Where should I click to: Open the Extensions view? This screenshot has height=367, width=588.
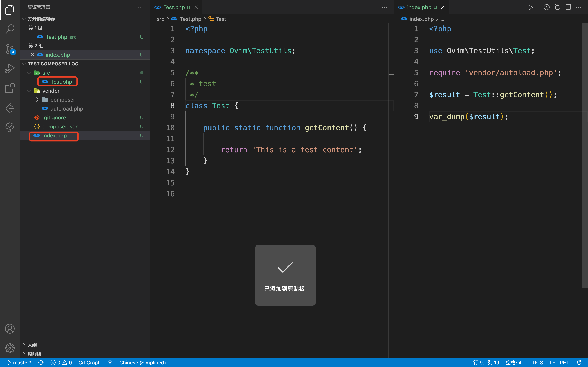point(10,88)
